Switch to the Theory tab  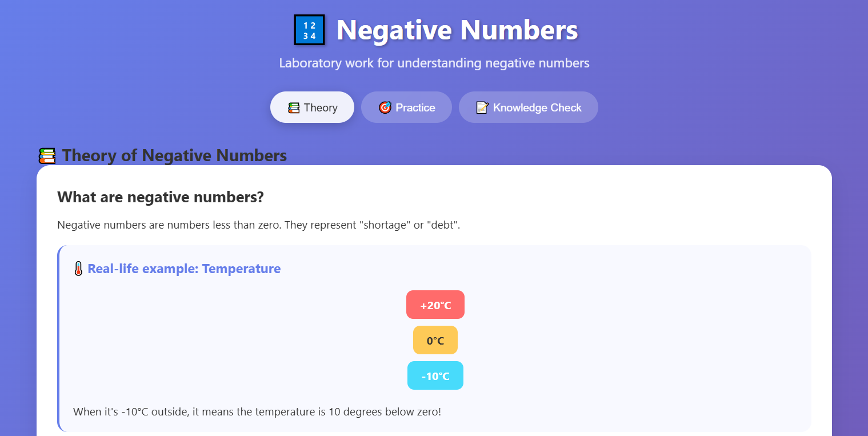tap(312, 107)
